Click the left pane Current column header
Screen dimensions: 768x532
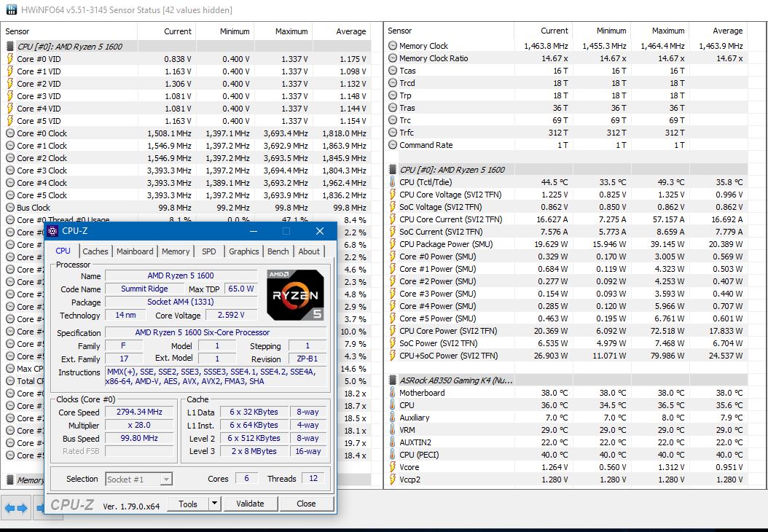point(167,31)
